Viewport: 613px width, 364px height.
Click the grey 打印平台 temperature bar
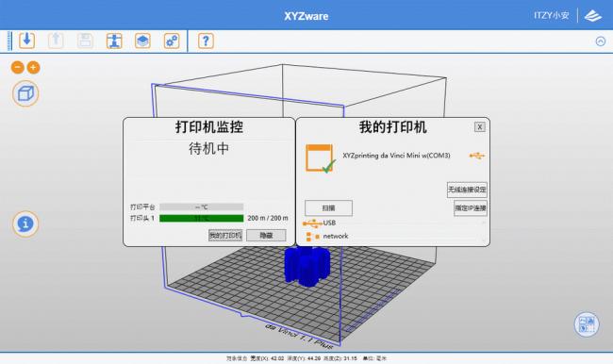(x=201, y=207)
